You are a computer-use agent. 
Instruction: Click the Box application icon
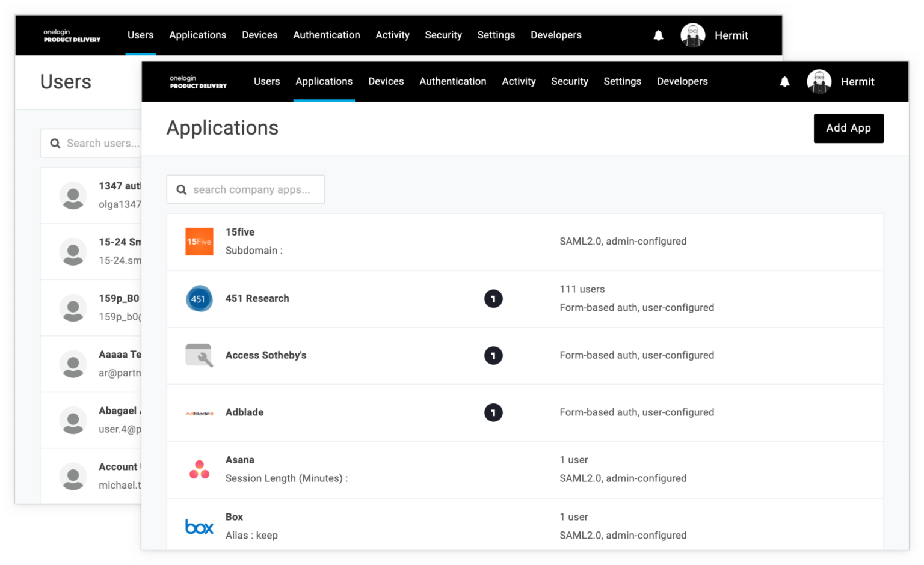tap(199, 527)
